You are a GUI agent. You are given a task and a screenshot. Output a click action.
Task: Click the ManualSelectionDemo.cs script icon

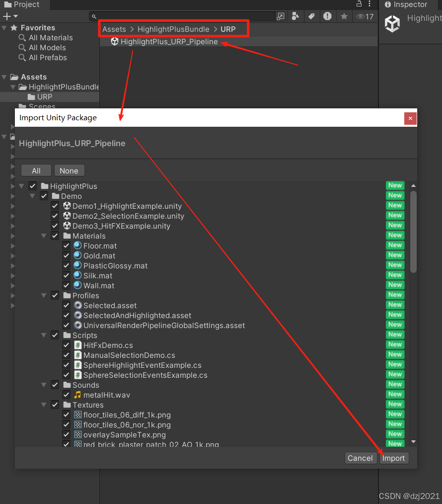(x=78, y=355)
